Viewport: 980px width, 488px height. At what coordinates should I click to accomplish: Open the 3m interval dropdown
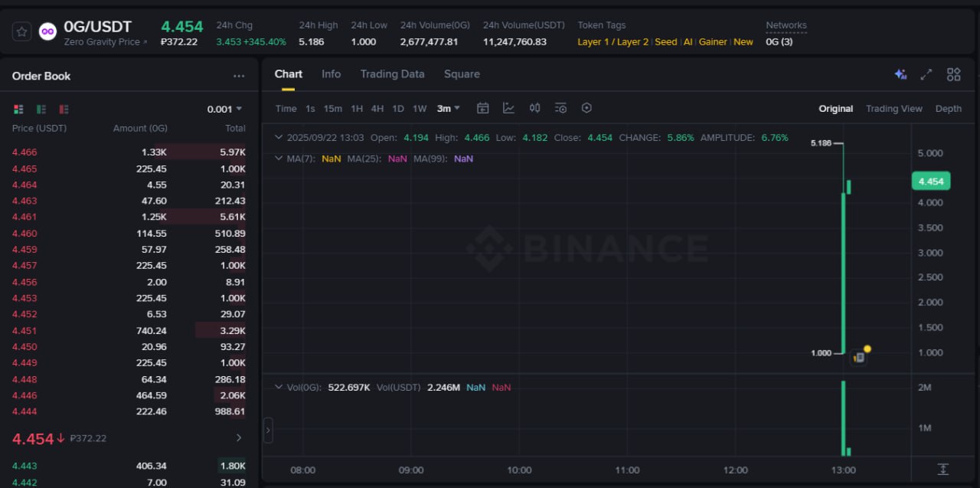449,108
